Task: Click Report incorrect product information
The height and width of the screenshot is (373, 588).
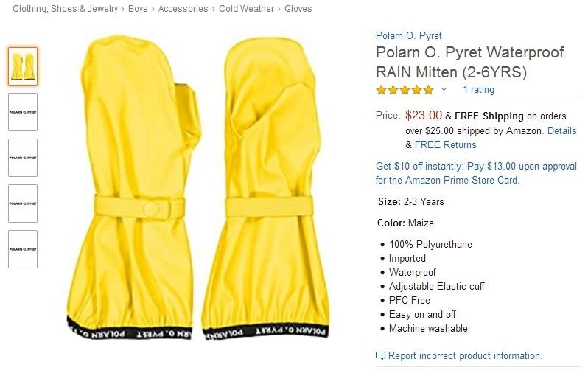Action: click(465, 355)
